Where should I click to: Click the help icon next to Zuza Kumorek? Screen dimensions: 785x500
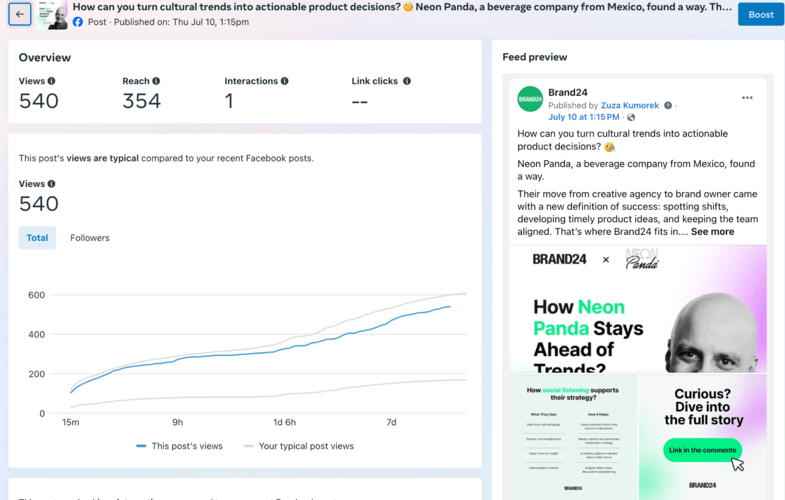(x=668, y=105)
